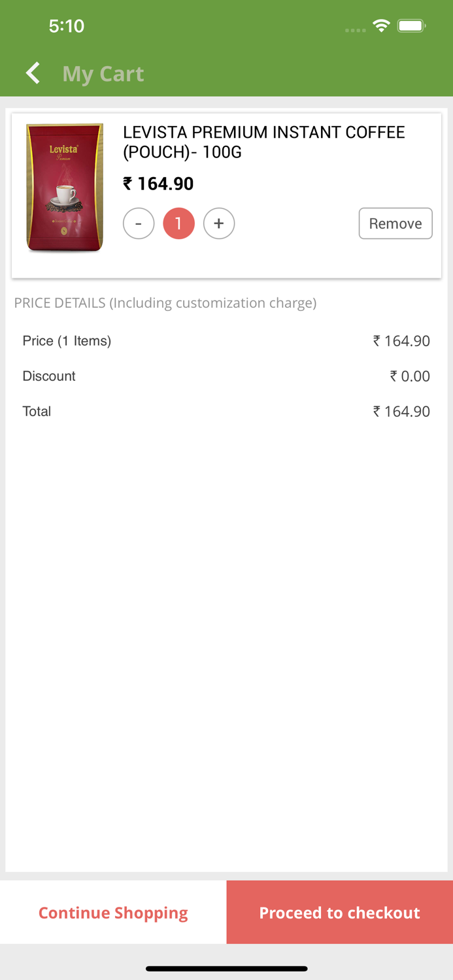
Task: Tap the red quantity badge showing 1
Action: click(x=178, y=223)
